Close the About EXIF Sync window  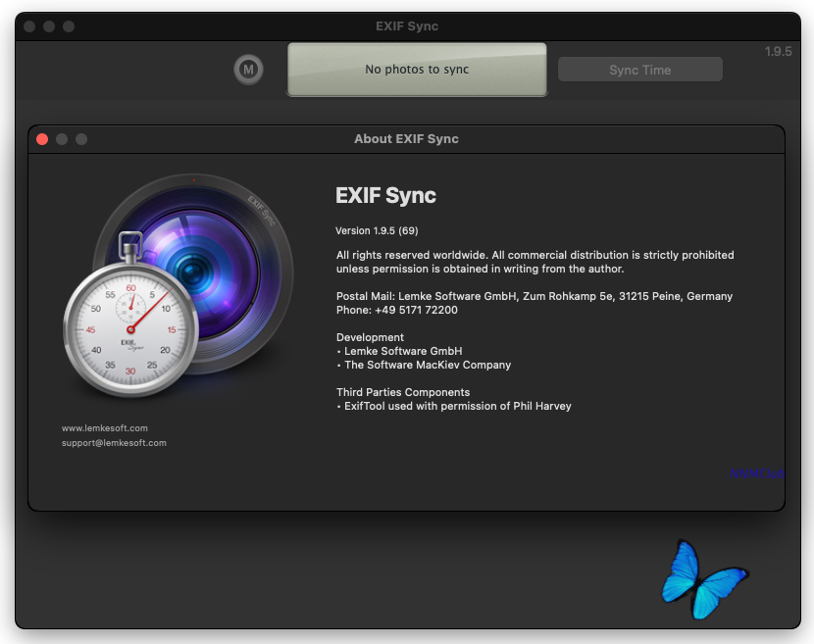[x=42, y=139]
